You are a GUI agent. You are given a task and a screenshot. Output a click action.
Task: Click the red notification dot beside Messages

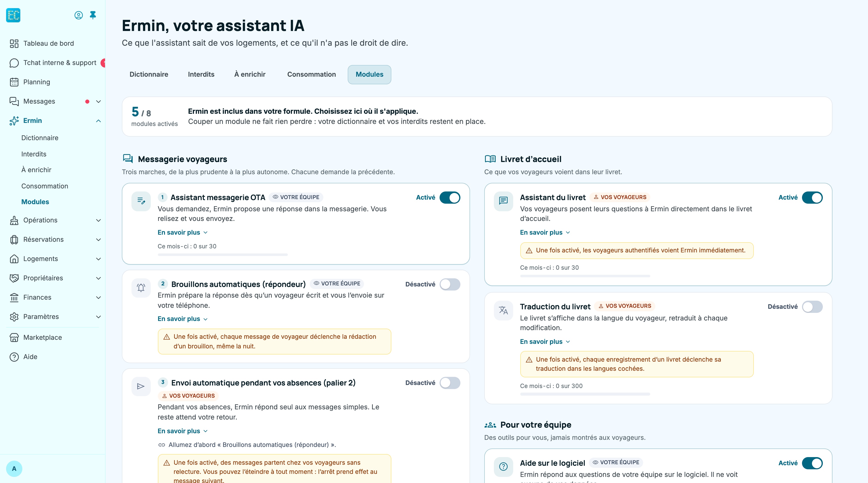pyautogui.click(x=87, y=102)
